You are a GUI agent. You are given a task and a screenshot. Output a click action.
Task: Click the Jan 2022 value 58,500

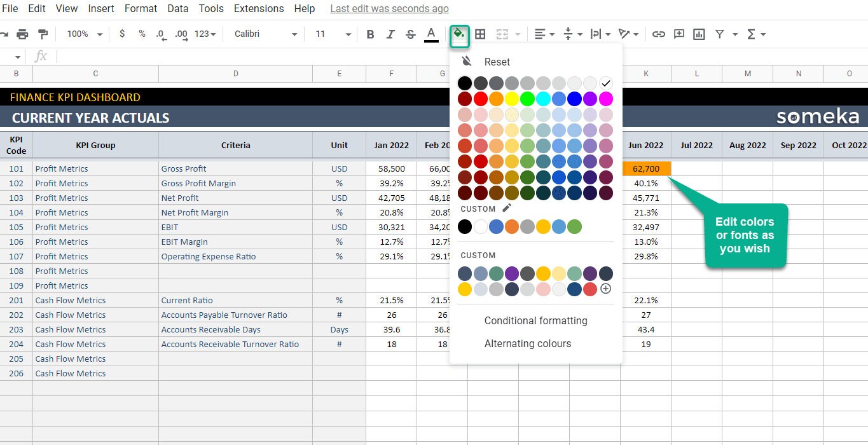(391, 169)
